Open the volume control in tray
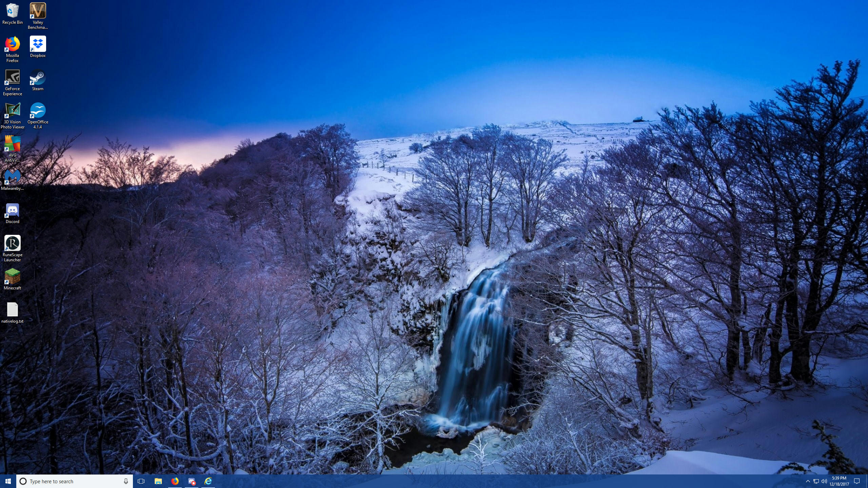Viewport: 868px width, 488px height. point(824,481)
